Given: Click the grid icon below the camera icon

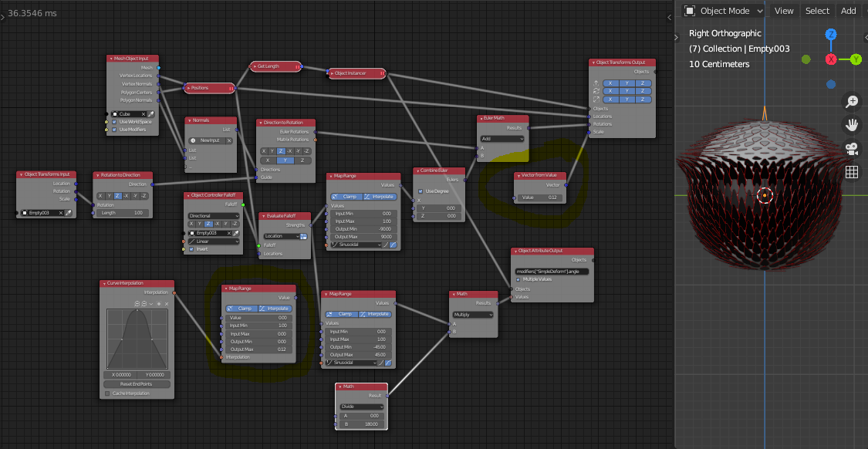Looking at the screenshot, I should (851, 172).
